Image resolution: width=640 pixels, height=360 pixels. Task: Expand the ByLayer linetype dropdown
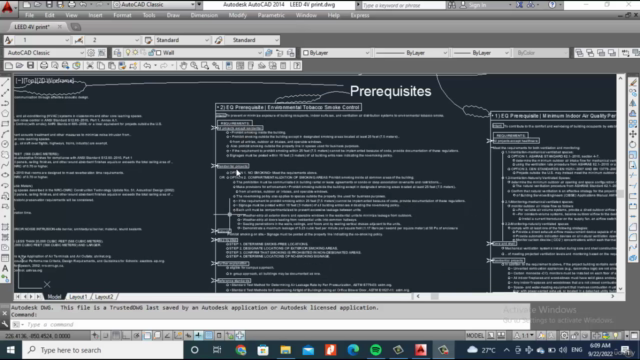click(x=411, y=53)
